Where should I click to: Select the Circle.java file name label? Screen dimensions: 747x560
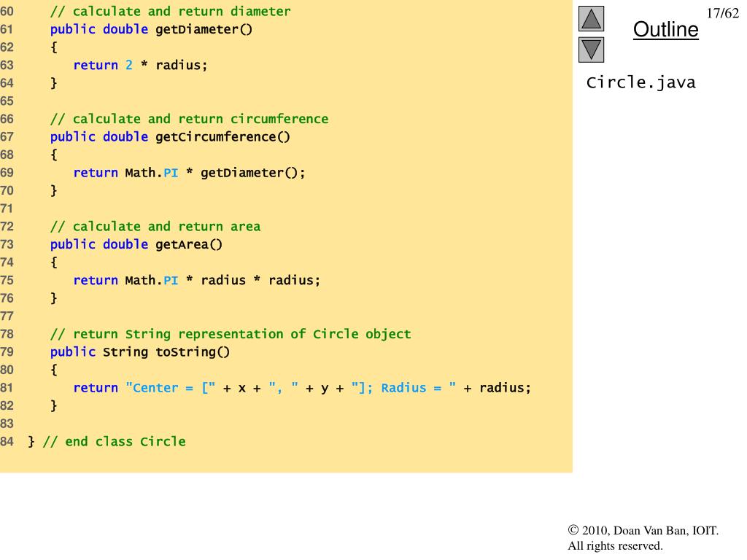pos(640,82)
